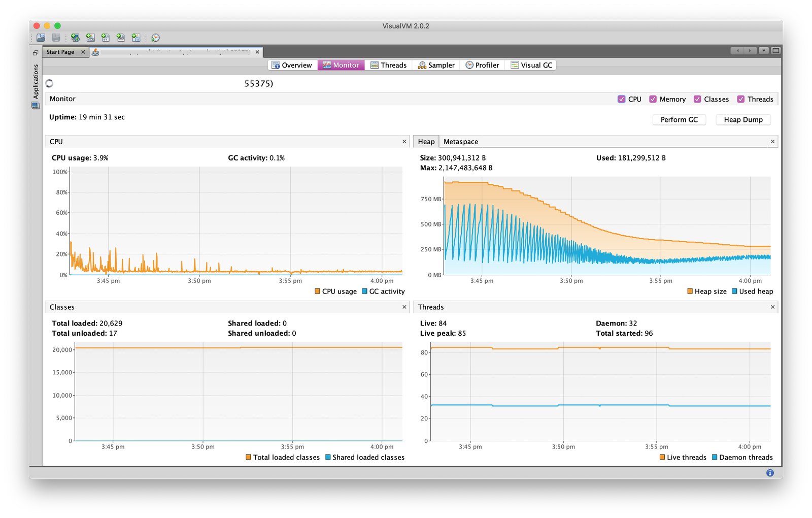Click the clock icon in the toolbar
812x518 pixels.
point(156,38)
